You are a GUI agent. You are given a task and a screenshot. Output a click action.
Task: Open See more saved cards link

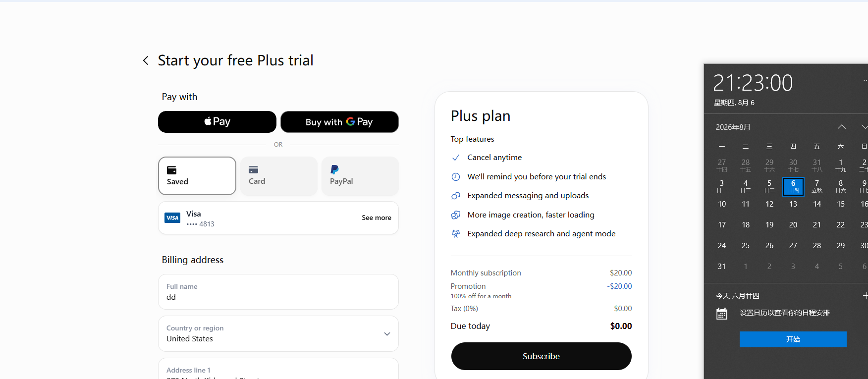[x=377, y=217]
